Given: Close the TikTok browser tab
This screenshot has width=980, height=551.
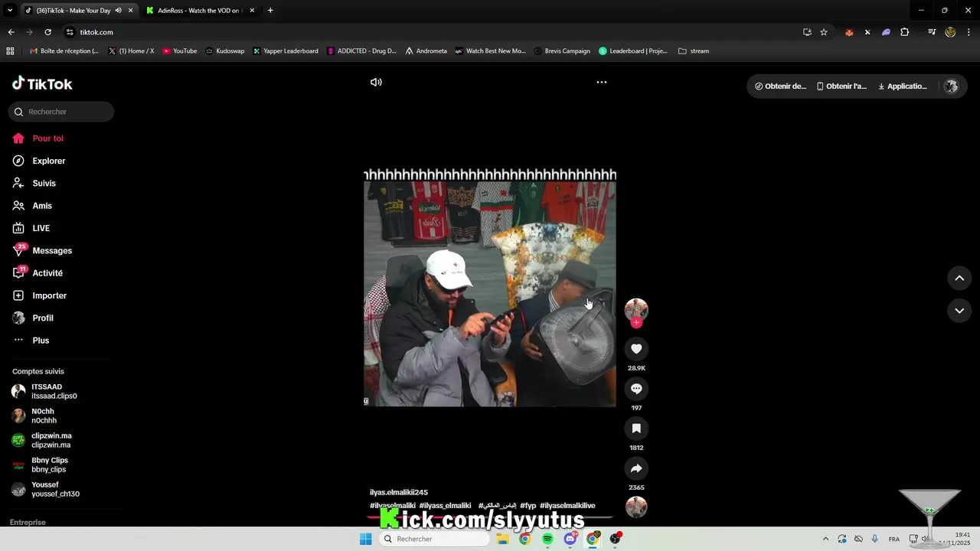Looking at the screenshot, I should 130,11.
